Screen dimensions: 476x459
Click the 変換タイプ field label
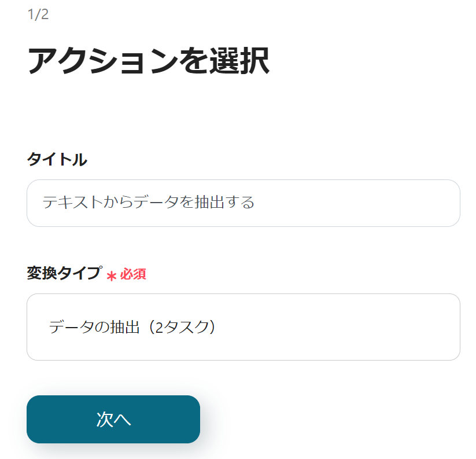(64, 273)
